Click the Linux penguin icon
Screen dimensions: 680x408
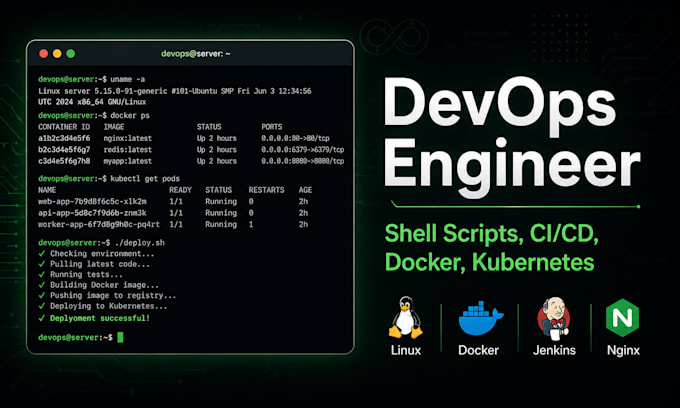point(405,318)
